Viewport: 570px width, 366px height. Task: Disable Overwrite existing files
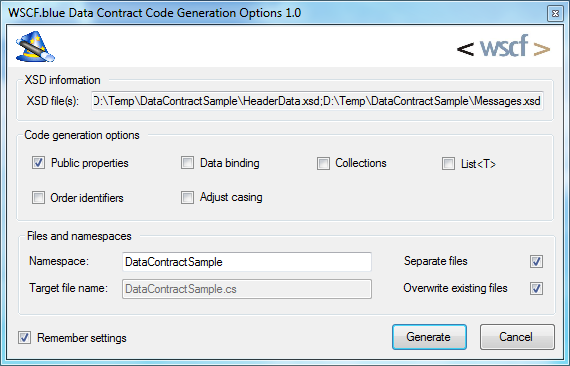click(x=536, y=289)
